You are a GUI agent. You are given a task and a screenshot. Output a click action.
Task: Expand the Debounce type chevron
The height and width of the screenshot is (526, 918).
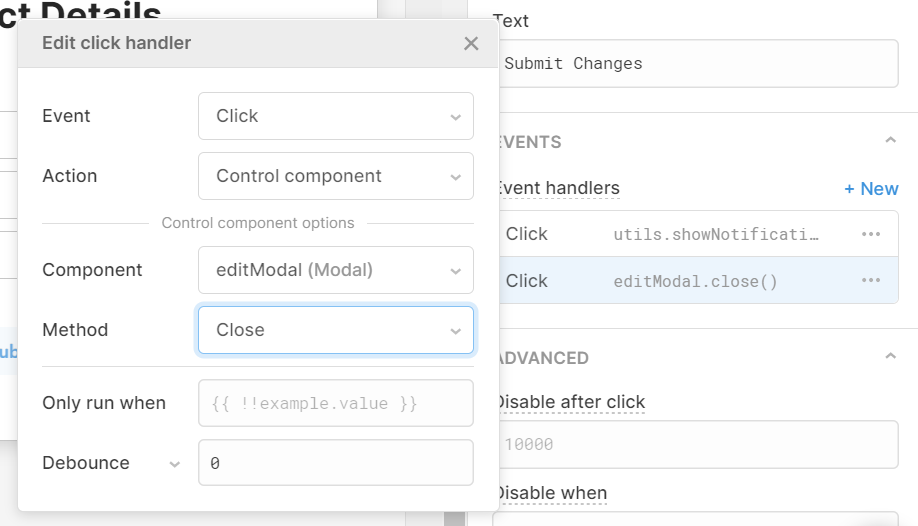coord(175,464)
